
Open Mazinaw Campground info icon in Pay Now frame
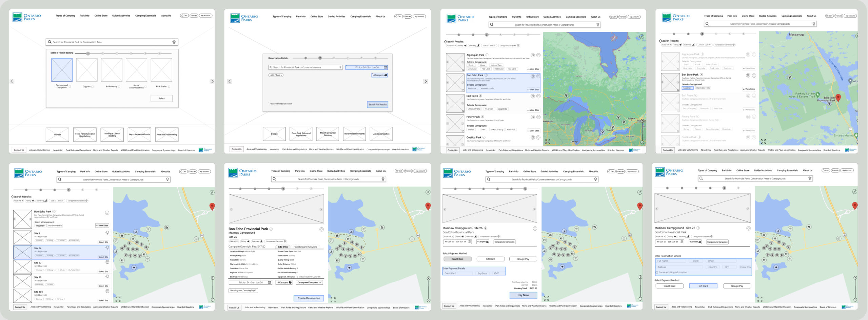coord(486,228)
